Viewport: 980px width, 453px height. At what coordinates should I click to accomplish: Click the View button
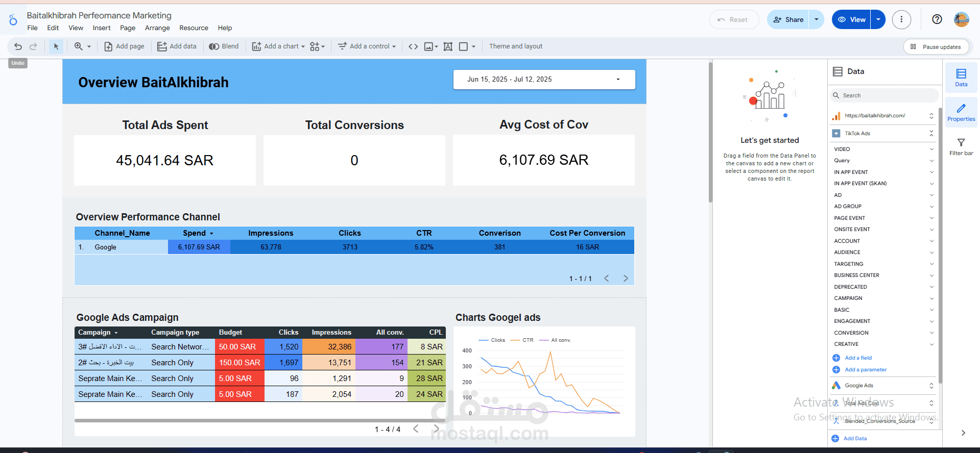851,19
